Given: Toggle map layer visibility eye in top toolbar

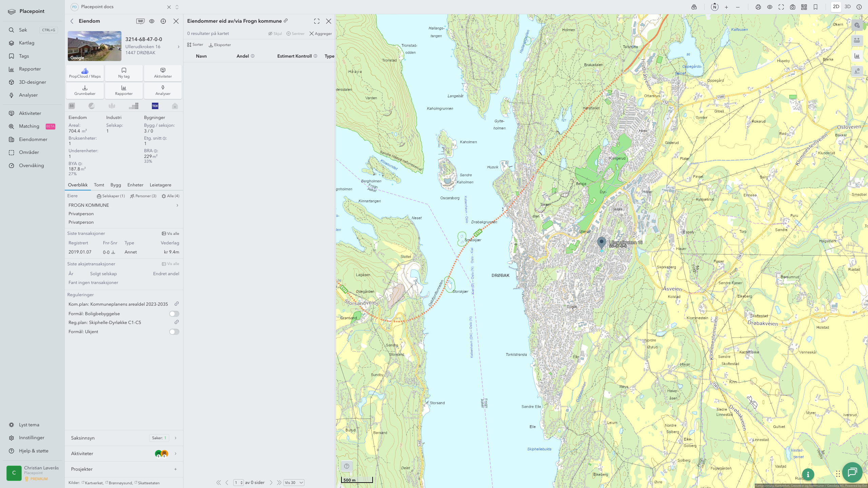Looking at the screenshot, I should [x=770, y=7].
